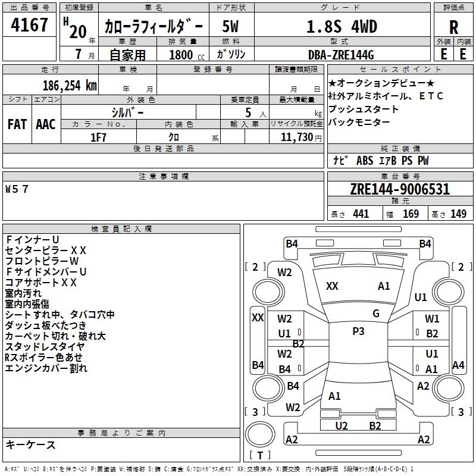Select the first registration year H20
This screenshot has width=476, height=476.
click(x=75, y=28)
